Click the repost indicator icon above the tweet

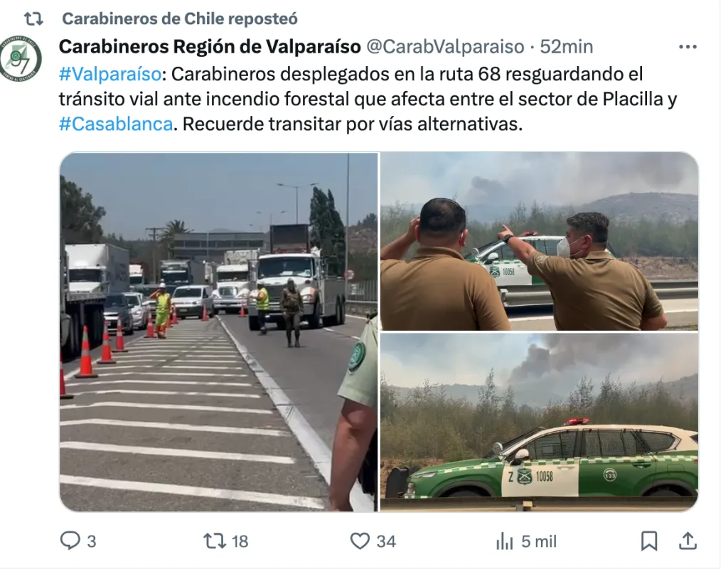point(33,19)
